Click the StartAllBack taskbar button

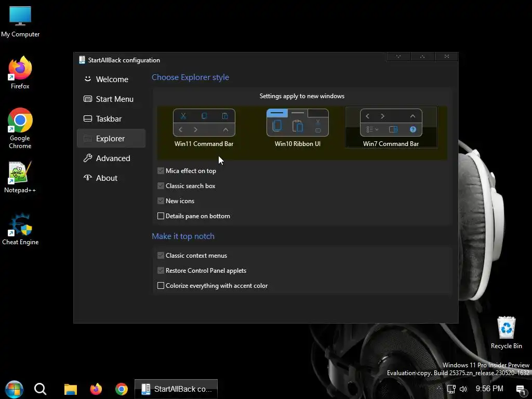176,389
